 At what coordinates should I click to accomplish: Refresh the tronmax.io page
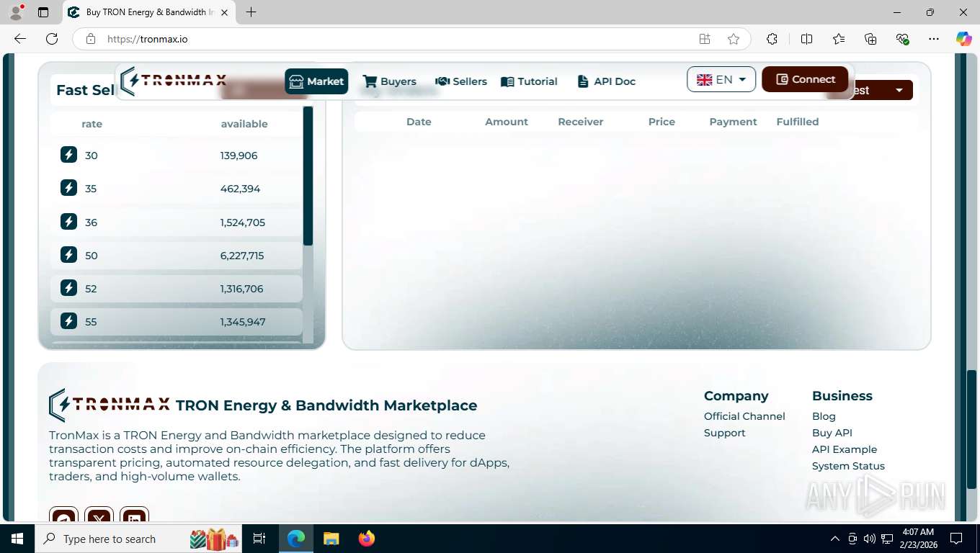[52, 39]
